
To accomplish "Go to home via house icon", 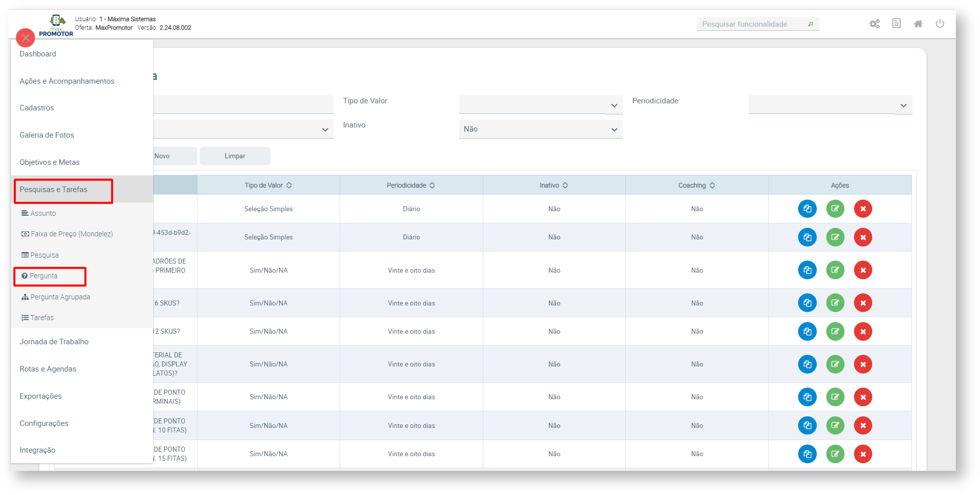I will [918, 24].
